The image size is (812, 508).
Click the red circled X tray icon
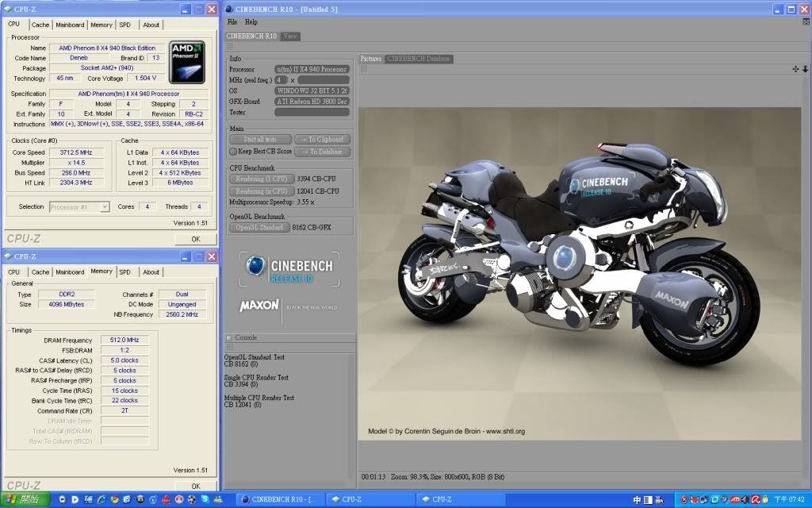(684, 499)
